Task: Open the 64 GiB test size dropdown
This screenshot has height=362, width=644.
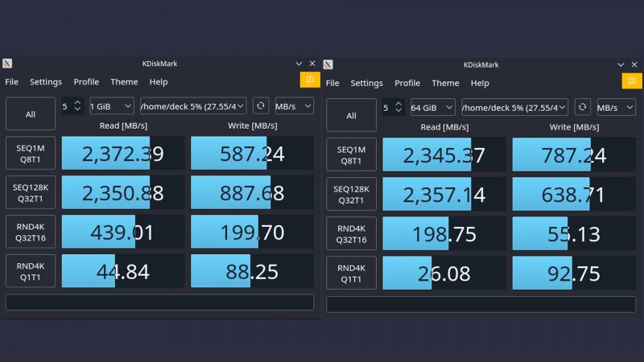Action: 433,107
